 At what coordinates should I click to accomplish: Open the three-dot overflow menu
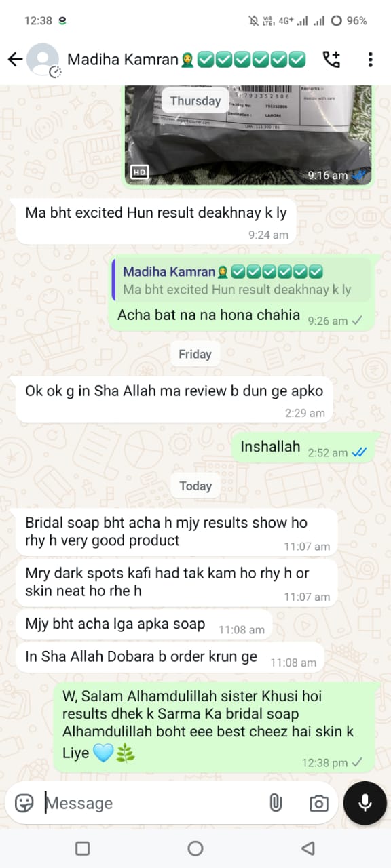coord(370,60)
